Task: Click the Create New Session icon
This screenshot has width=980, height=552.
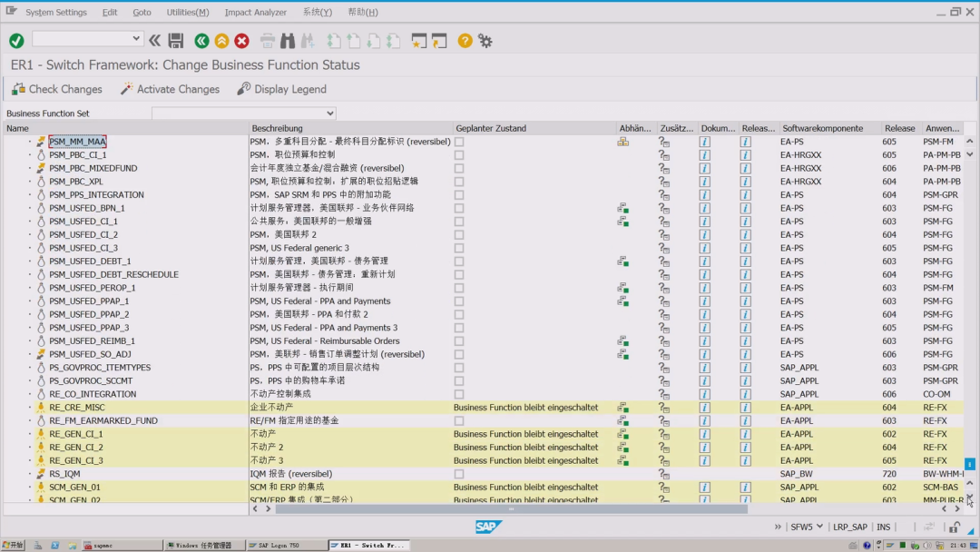Action: tap(418, 41)
